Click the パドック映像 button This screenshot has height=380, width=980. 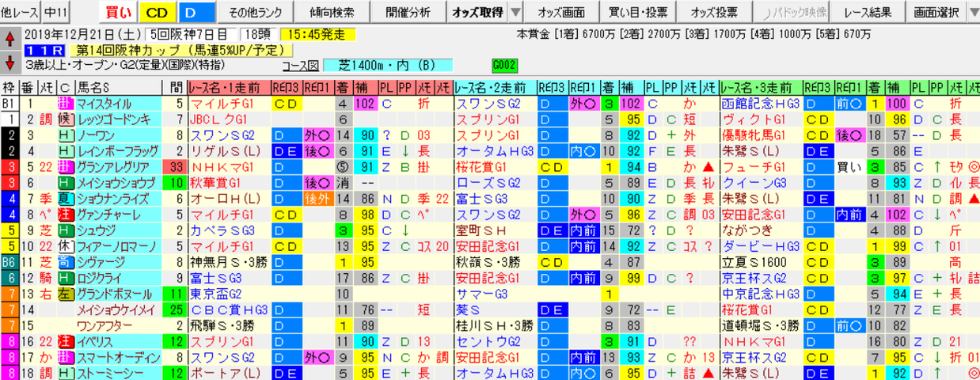tap(791, 13)
